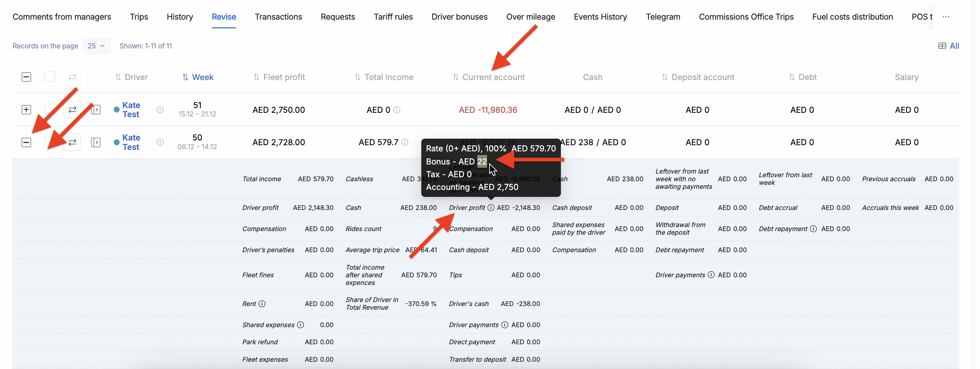Sort by the Current account column
980x369 pixels.
(x=489, y=77)
